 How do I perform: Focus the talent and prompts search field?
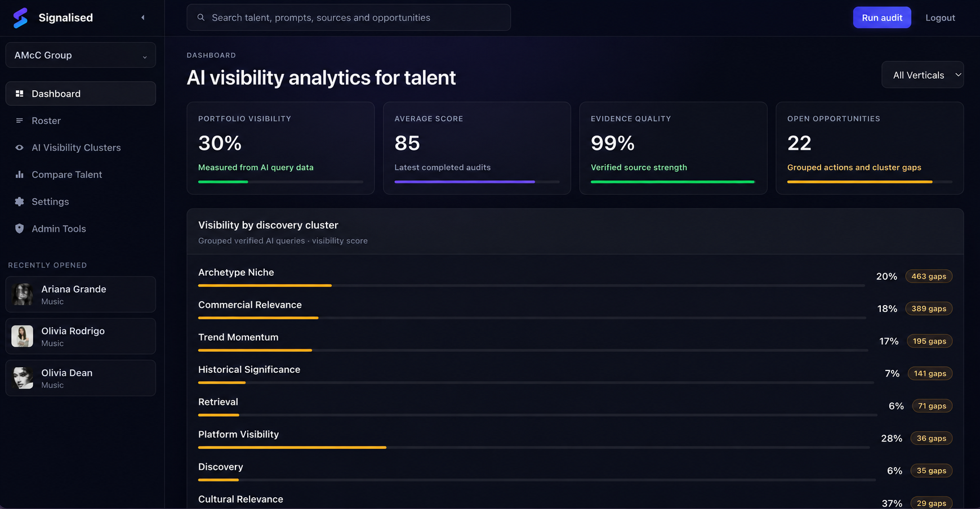(x=349, y=17)
